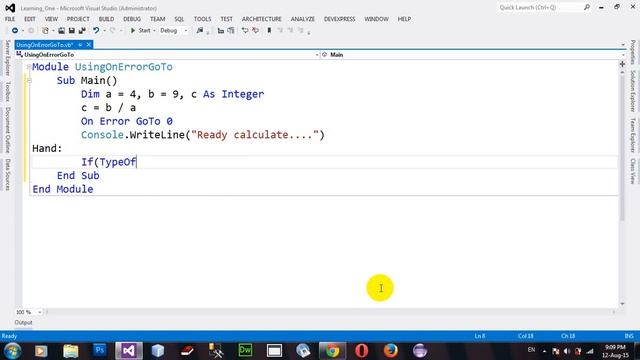Open the VIEW menu
The width and height of the screenshot is (640, 360).
pyautogui.click(x=51, y=19)
